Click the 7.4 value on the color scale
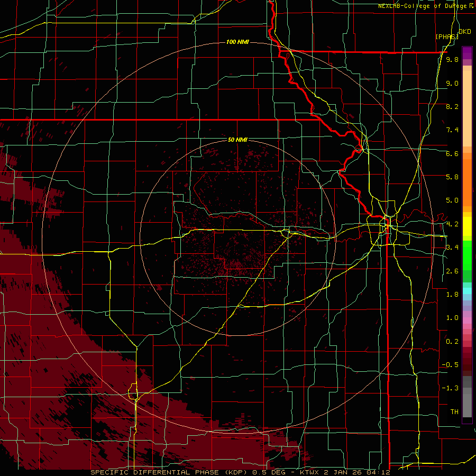Viewport: 476px width, 476px height. tap(452, 130)
